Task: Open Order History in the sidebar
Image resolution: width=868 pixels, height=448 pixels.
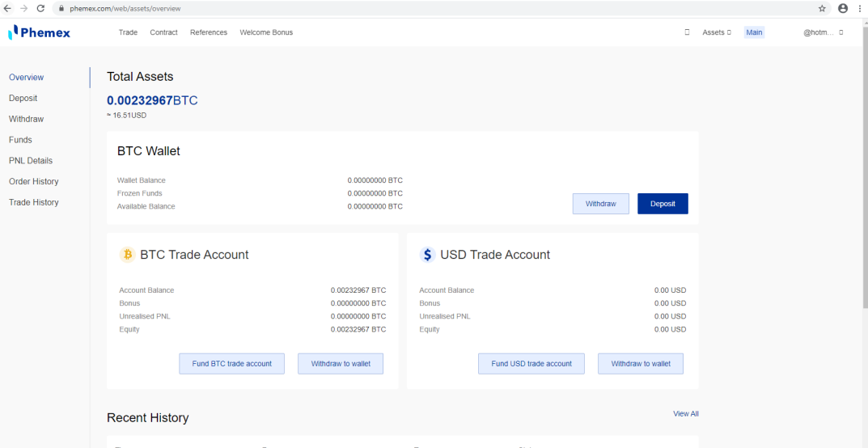Action: click(x=34, y=181)
